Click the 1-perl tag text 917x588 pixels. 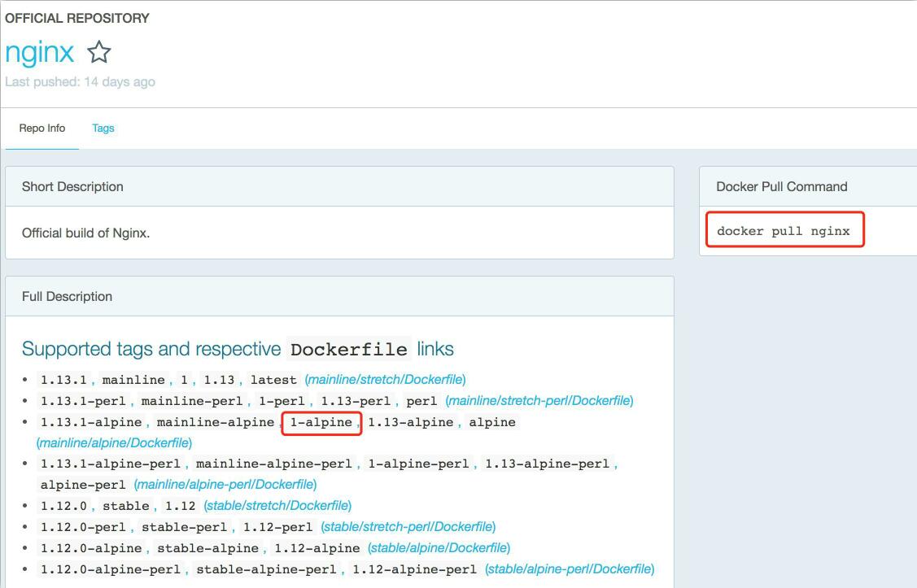(282, 401)
